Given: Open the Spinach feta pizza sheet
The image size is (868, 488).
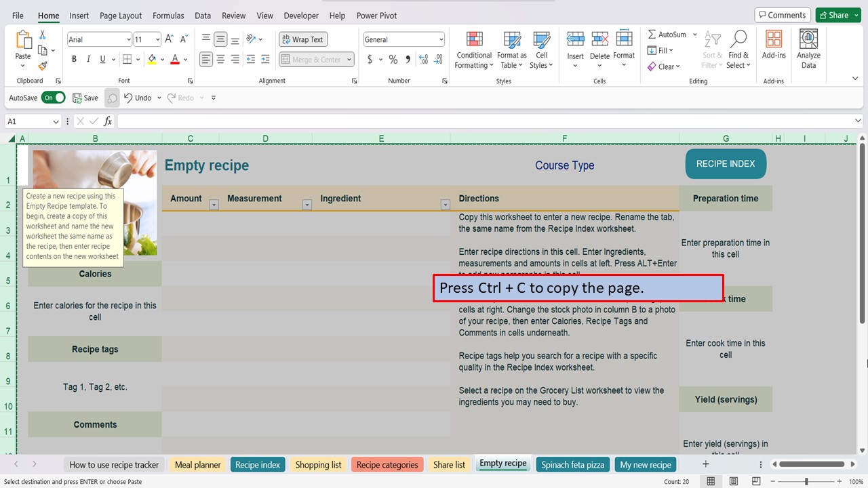Looking at the screenshot, I should pyautogui.click(x=572, y=464).
